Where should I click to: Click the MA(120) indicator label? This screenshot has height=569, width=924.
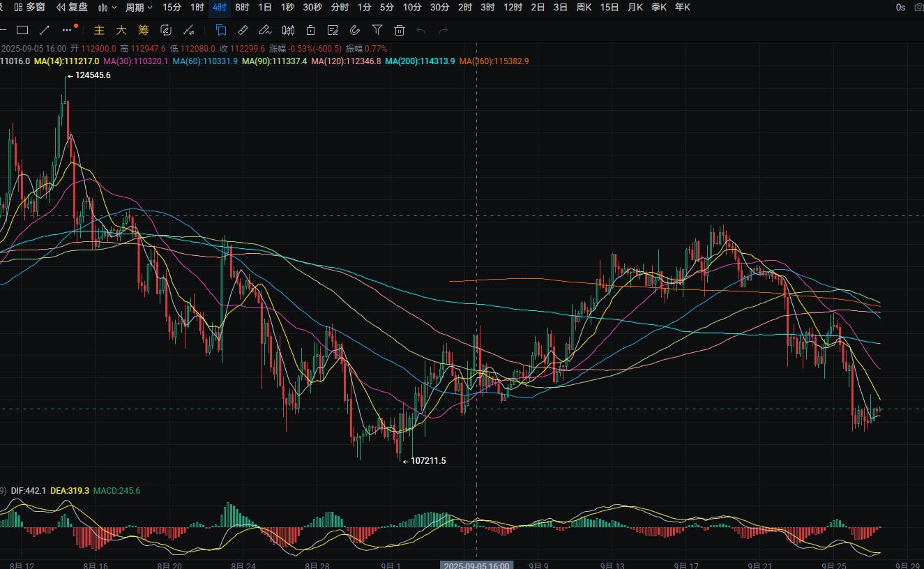pos(346,61)
